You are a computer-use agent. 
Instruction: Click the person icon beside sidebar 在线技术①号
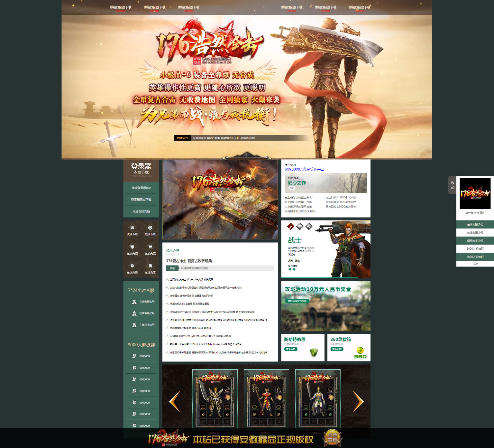tap(134, 325)
